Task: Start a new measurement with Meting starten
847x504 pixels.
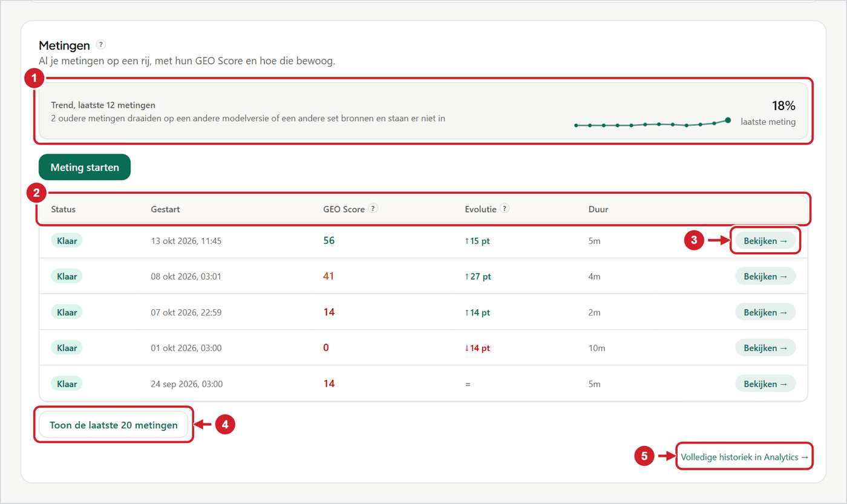Action: pos(85,167)
